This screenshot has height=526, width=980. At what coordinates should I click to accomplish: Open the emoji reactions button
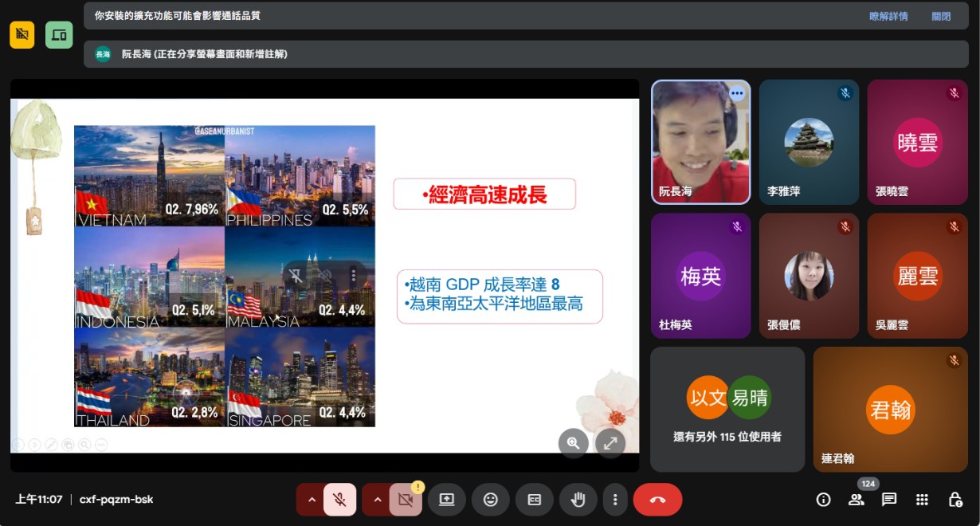pos(490,500)
